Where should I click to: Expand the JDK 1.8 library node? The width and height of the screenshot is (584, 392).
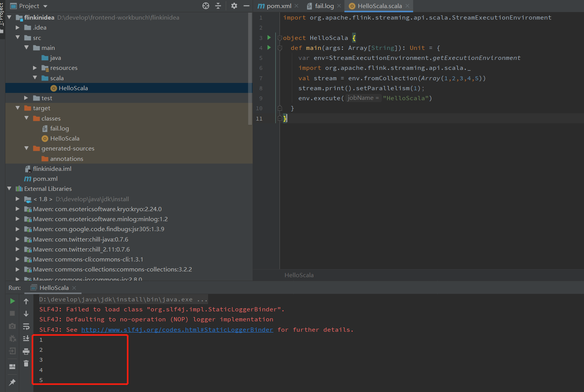[18, 199]
